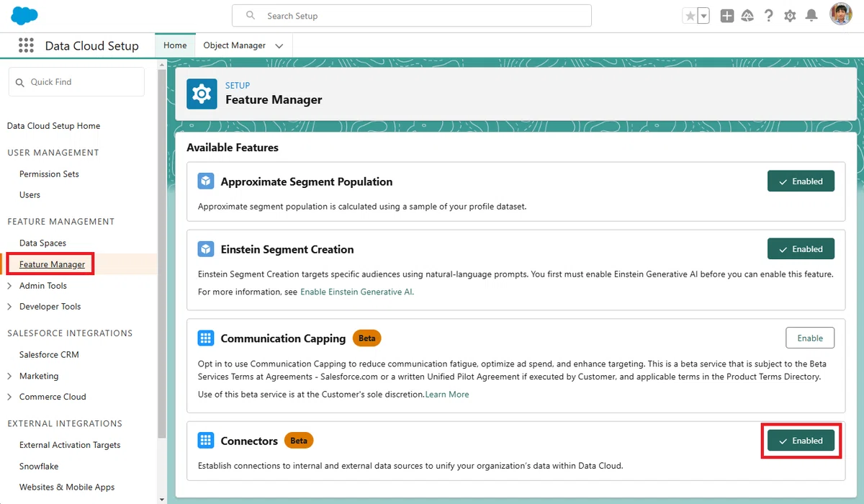Open the Trailhead guidance icon
Image resolution: width=864 pixels, height=504 pixels.
pyautogui.click(x=747, y=16)
